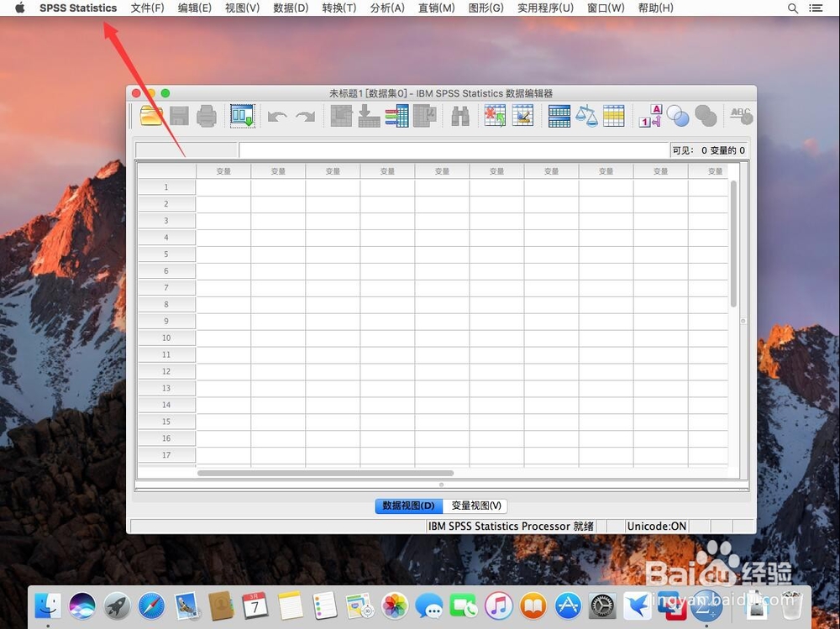This screenshot has height=629, width=840.
Task: Click the horizontal scrollbar of data grid
Action: coord(326,473)
